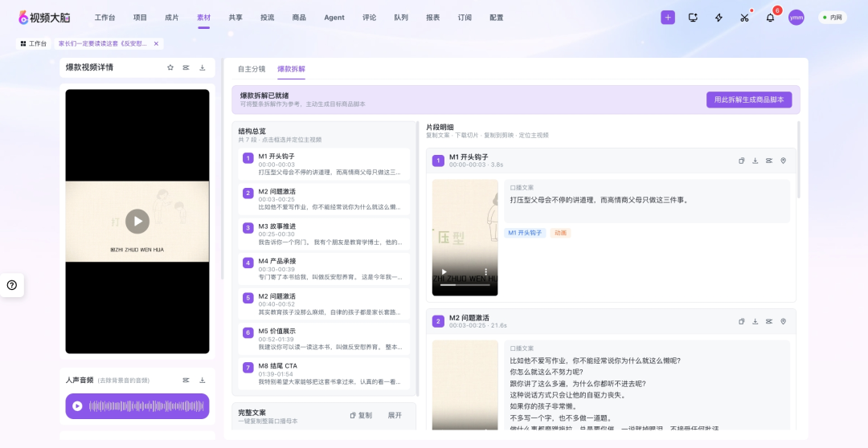This screenshot has height=448, width=868.
Task: Open 报表 in top navigation
Action: click(x=433, y=18)
